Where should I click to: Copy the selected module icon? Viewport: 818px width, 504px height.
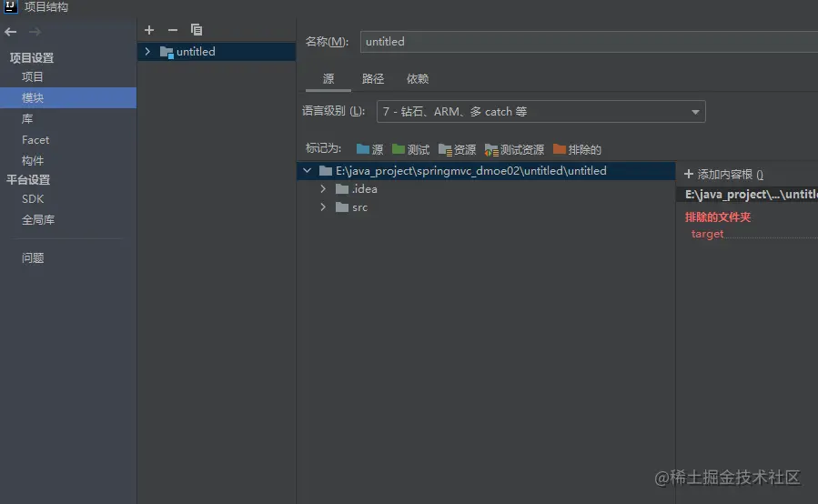[x=197, y=30]
